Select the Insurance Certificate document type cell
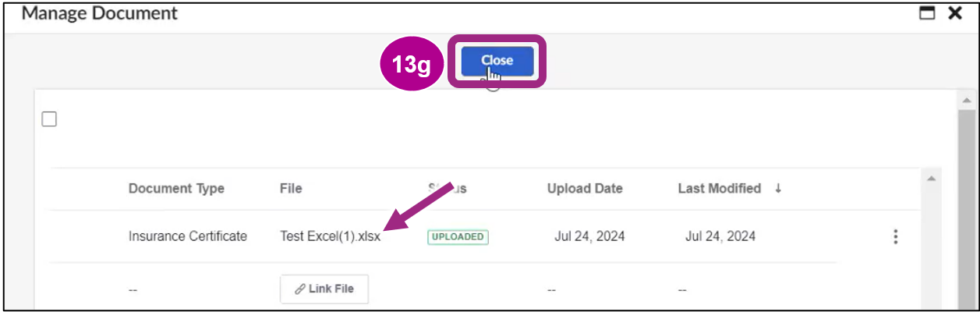 (188, 236)
